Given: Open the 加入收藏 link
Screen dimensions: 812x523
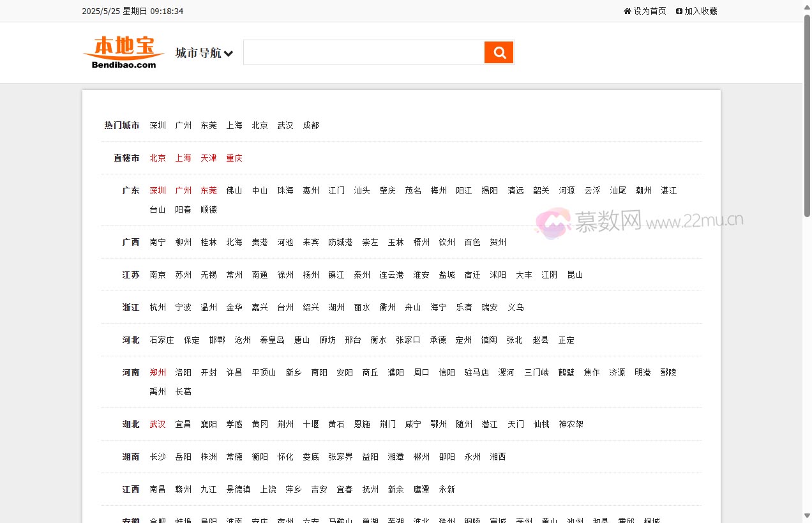Looking at the screenshot, I should [700, 11].
